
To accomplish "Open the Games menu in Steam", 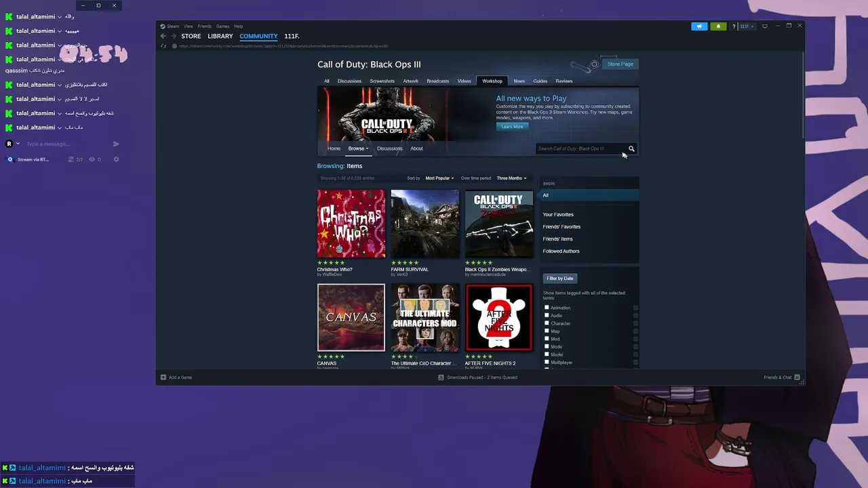I will (222, 26).
